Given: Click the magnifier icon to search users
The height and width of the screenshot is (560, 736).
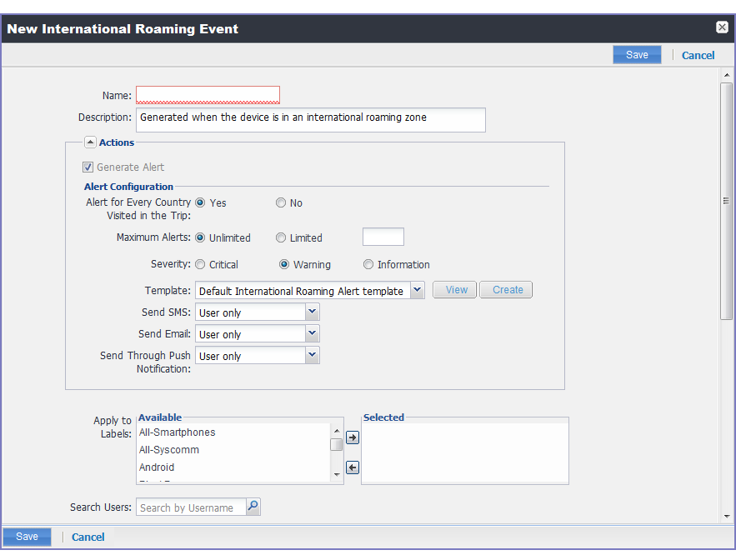Looking at the screenshot, I should [253, 506].
